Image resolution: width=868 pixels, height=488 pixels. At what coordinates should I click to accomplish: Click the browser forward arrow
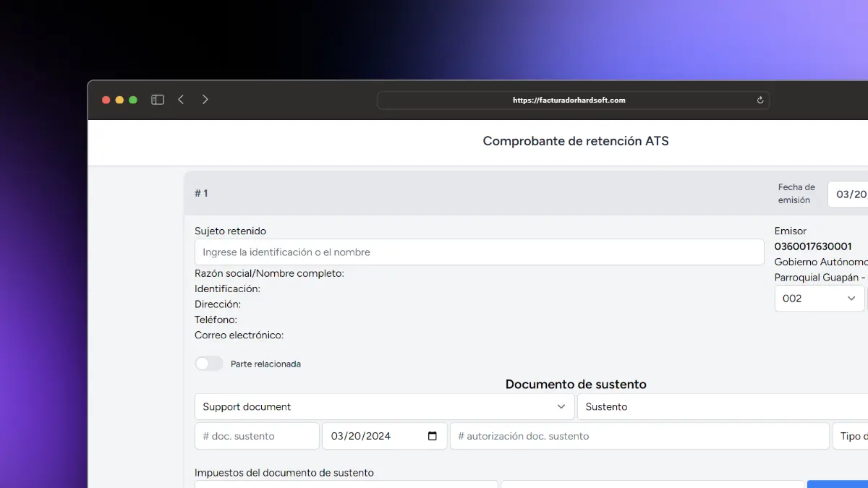click(x=205, y=100)
